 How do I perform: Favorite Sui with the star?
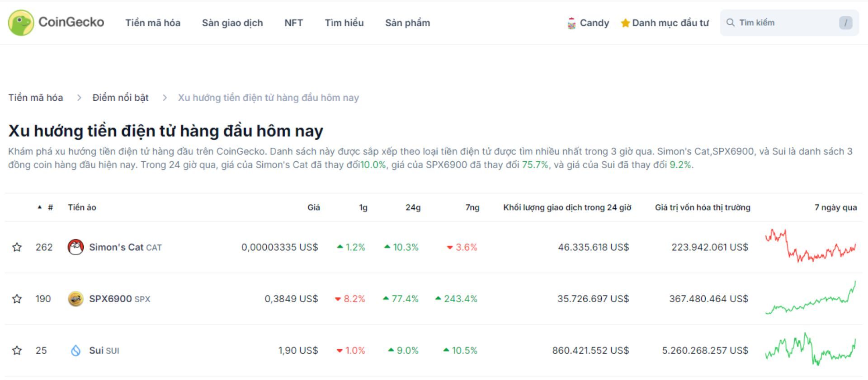[17, 350]
